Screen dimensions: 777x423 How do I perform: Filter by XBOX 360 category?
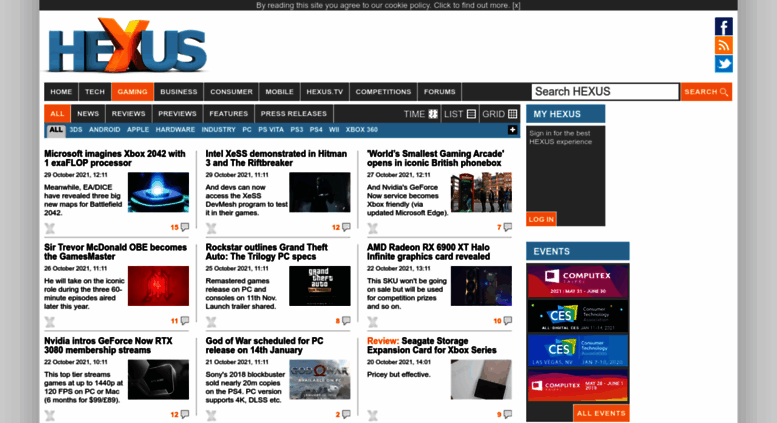click(362, 130)
